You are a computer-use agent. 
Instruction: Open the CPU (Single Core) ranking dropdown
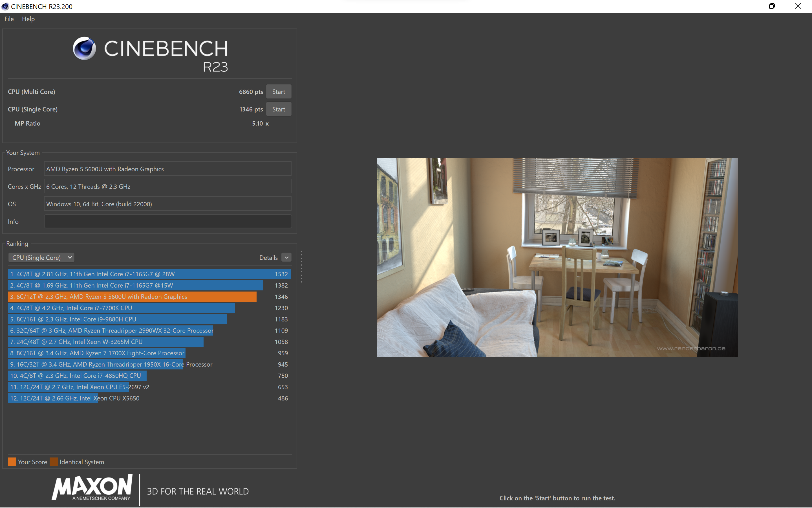pos(41,257)
